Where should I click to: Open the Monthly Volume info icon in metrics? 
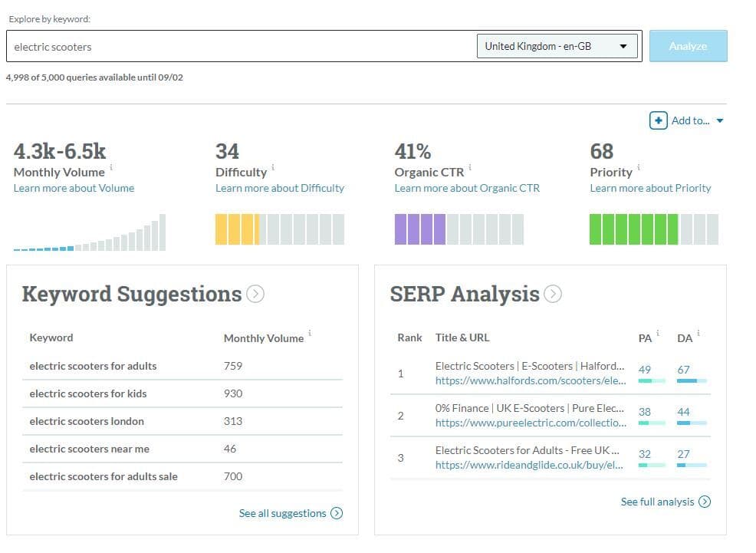click(x=111, y=167)
